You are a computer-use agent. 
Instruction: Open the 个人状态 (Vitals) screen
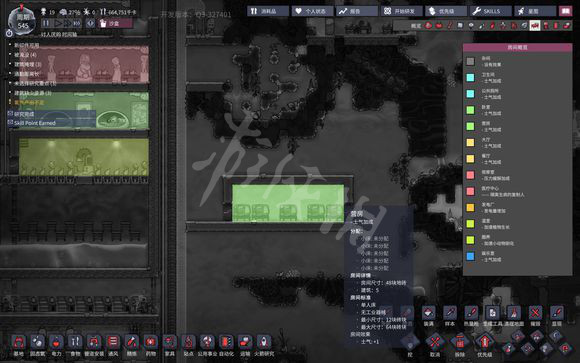point(312,11)
